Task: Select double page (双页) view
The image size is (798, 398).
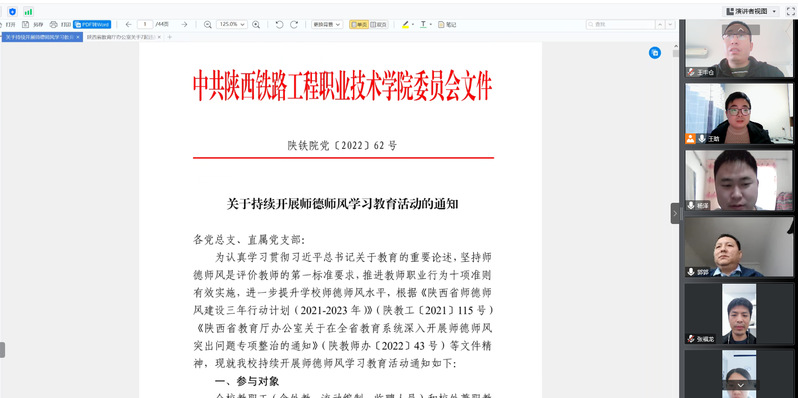Action: 378,24
